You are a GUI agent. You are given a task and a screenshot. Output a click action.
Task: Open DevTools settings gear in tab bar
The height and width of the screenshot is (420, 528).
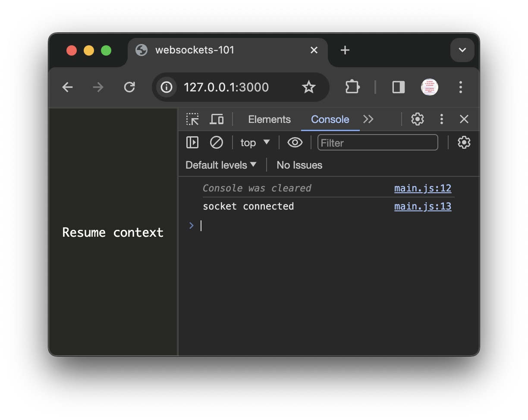pos(417,119)
